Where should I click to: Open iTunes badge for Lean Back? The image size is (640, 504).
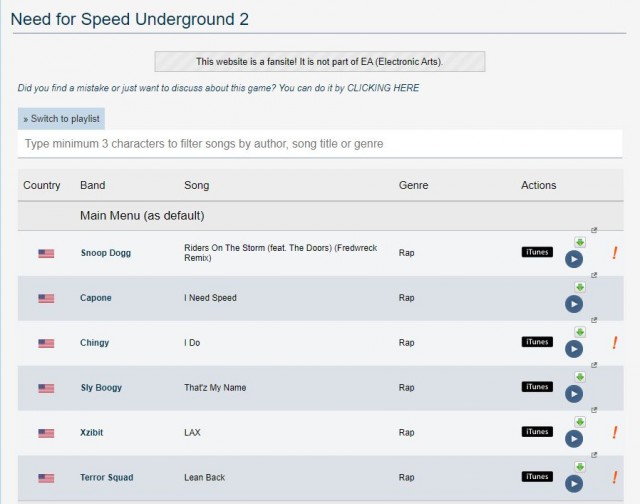point(537,477)
